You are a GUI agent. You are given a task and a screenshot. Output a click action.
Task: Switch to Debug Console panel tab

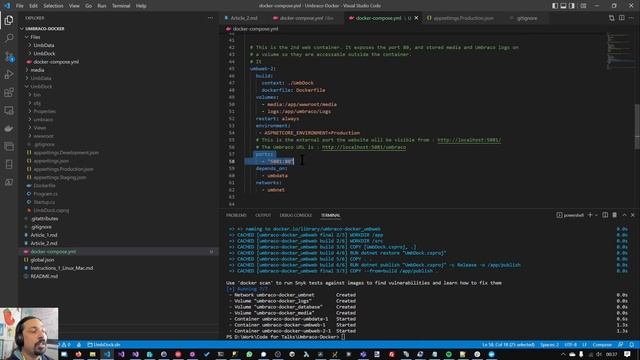(x=296, y=215)
